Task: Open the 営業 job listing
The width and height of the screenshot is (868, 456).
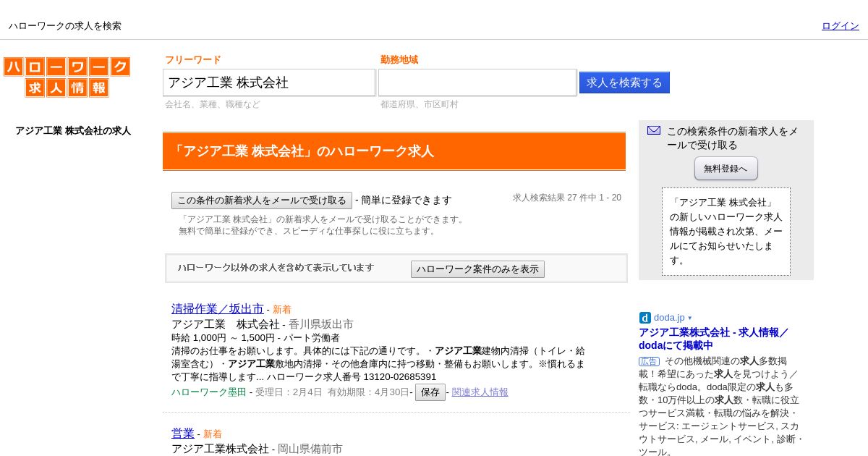Action: pos(183,434)
